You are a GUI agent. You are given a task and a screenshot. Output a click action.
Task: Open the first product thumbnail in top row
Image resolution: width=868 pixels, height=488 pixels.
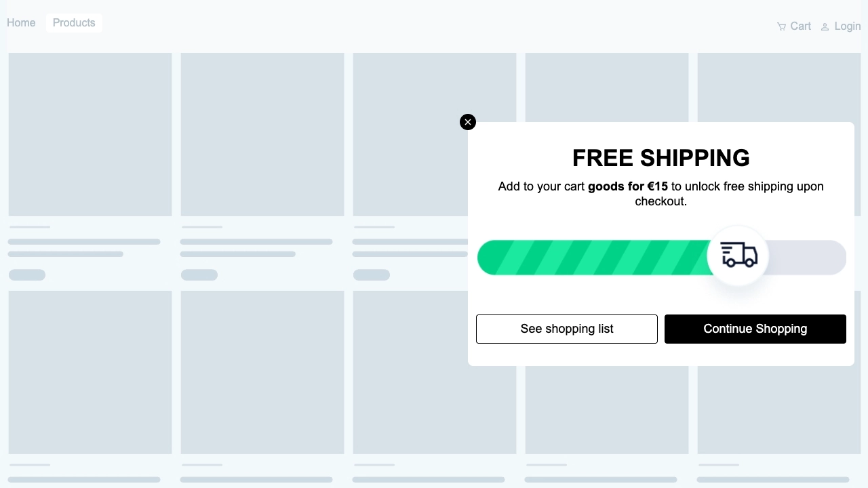[90, 134]
